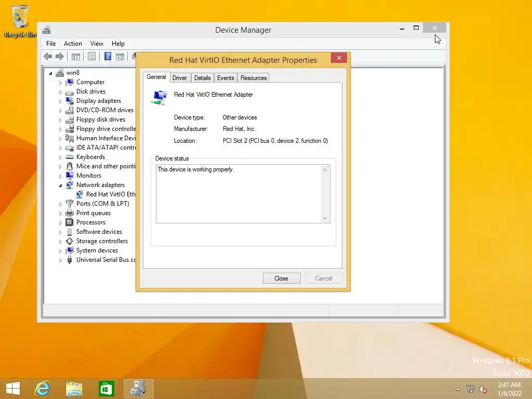532x399 pixels.
Task: Click the Back arrow in Device Manager toolbar
Action: 48,56
